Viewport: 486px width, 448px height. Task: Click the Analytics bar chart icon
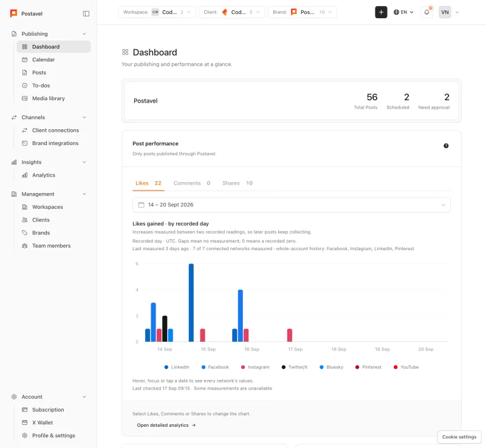(25, 175)
